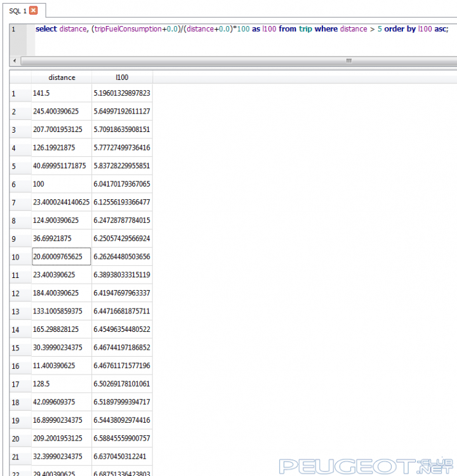Select cell 6.44716681875711
Viewport: 457px width, 476px height.
click(x=122, y=311)
